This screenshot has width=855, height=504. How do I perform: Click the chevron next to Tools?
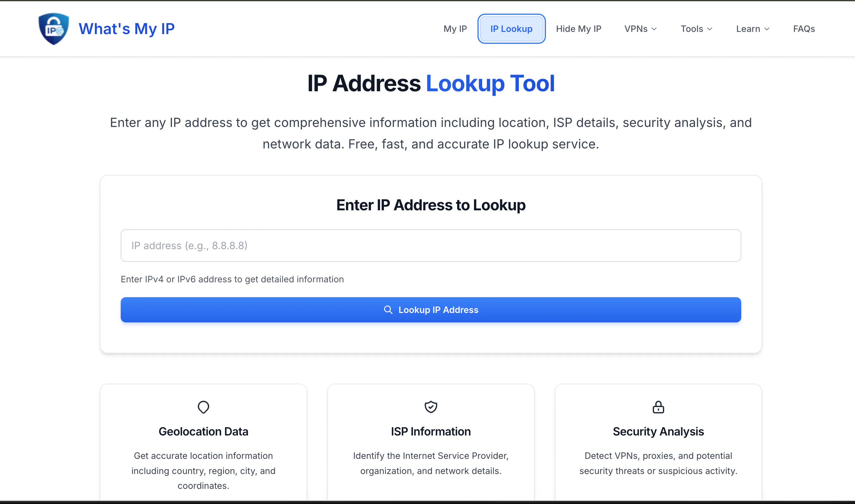coord(710,29)
